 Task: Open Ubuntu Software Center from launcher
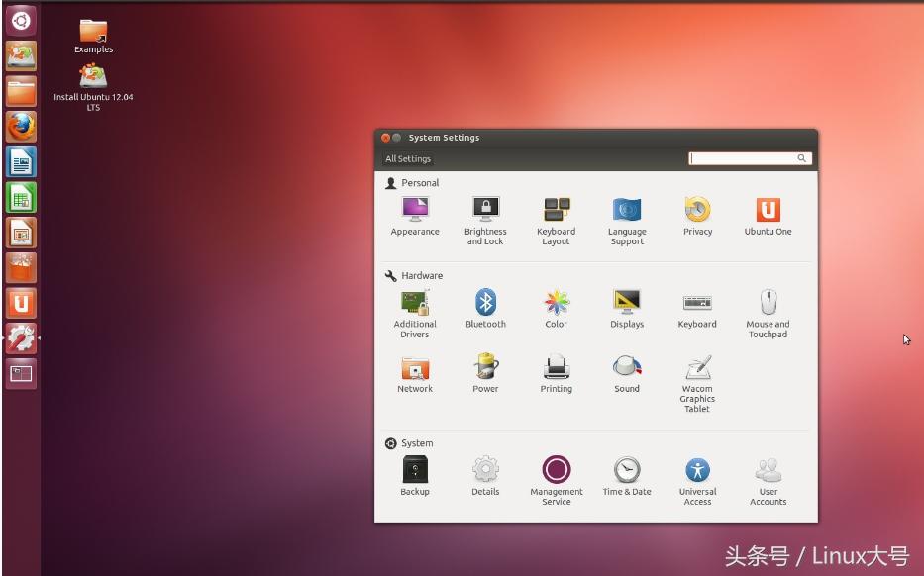(21, 268)
